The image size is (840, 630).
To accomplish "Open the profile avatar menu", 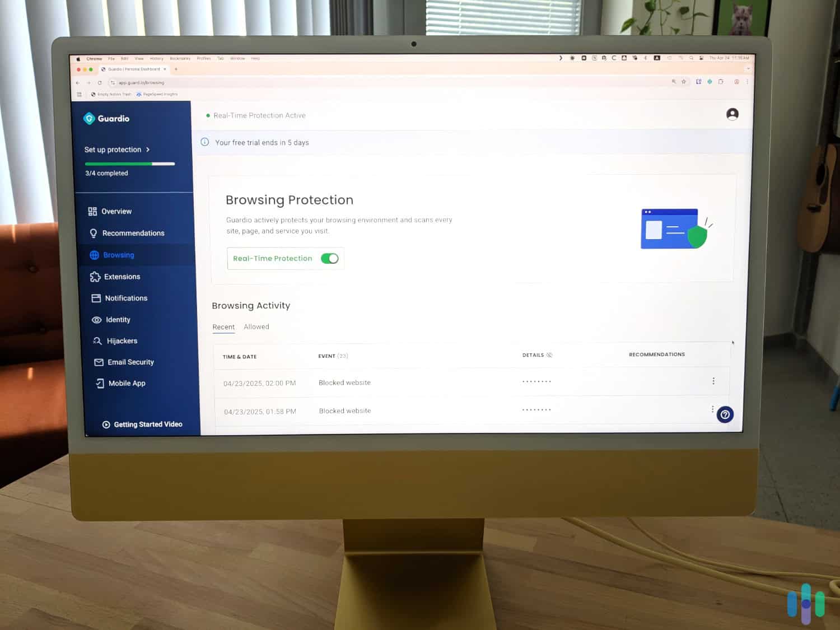I will click(x=732, y=114).
